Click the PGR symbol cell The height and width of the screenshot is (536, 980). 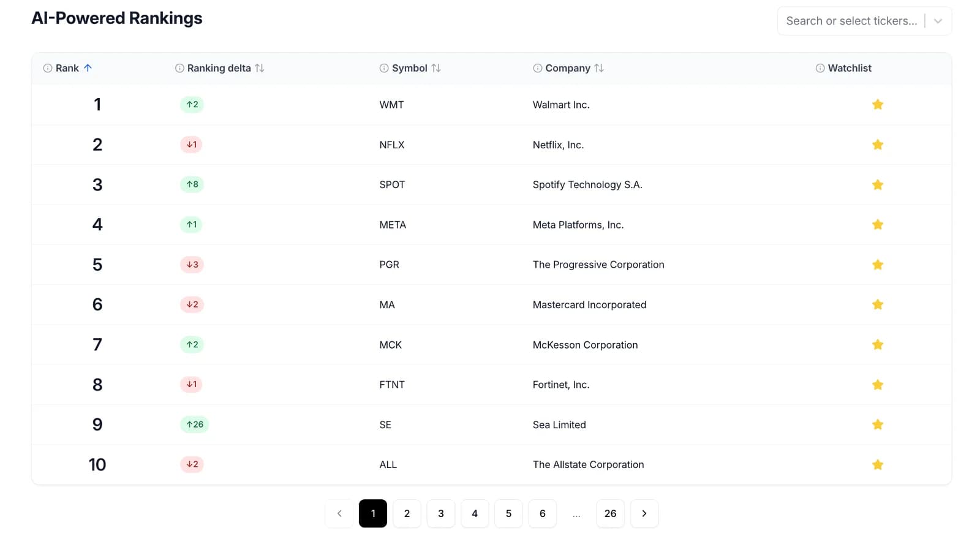(389, 265)
